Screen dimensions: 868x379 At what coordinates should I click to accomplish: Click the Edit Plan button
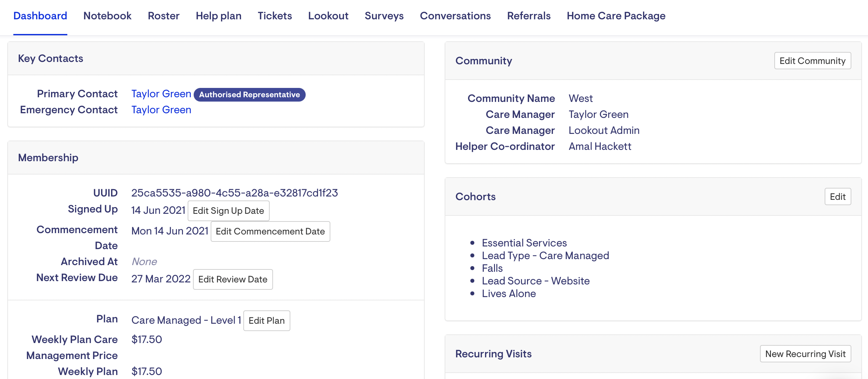pyautogui.click(x=266, y=320)
